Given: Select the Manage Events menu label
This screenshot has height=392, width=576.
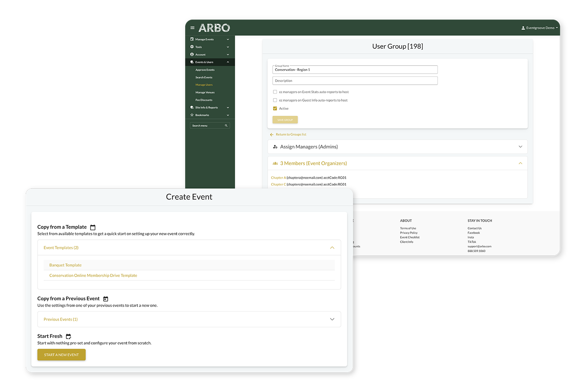Looking at the screenshot, I should coord(204,40).
